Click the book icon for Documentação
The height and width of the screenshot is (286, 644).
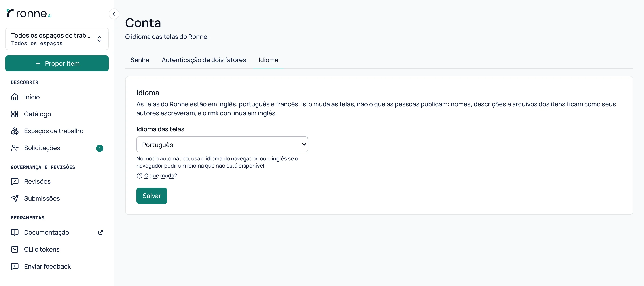click(x=15, y=232)
